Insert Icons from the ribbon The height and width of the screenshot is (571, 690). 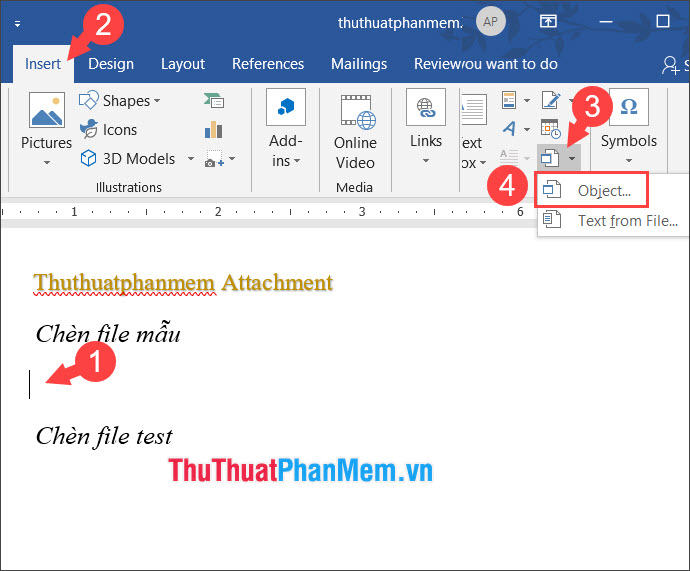coord(108,130)
